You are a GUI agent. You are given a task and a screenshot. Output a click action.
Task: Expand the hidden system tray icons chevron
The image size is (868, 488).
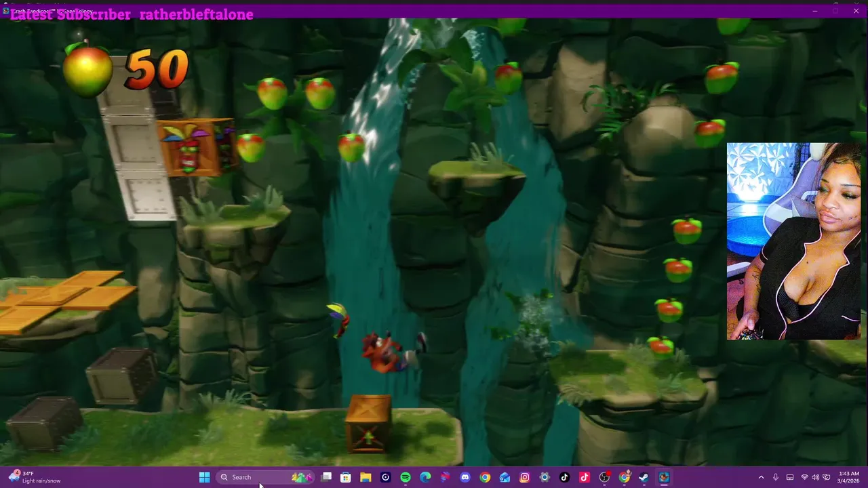(x=761, y=477)
